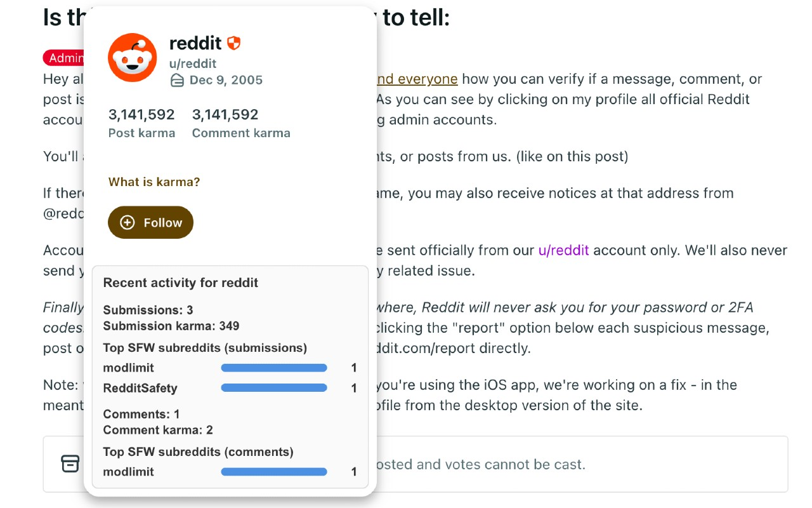
Task: Click the Comment karma count
Action: pyautogui.click(x=225, y=115)
